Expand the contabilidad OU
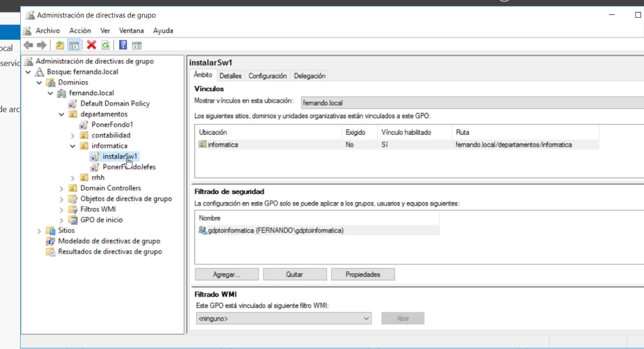 point(72,136)
